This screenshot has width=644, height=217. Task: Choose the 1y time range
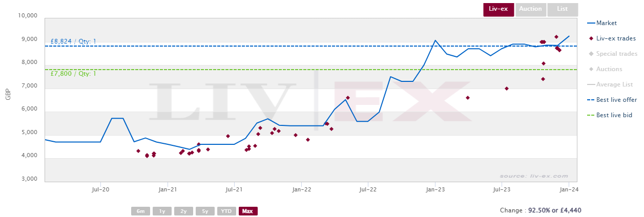coord(162,211)
